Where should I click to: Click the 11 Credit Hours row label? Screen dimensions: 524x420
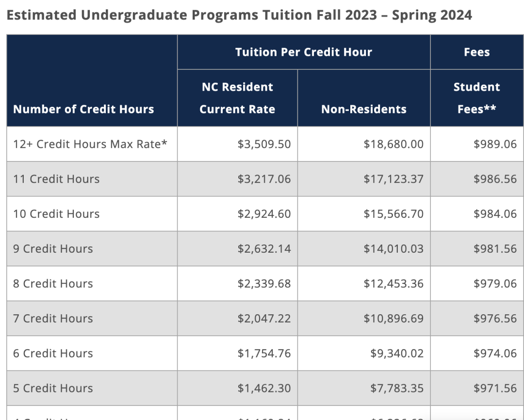56,179
